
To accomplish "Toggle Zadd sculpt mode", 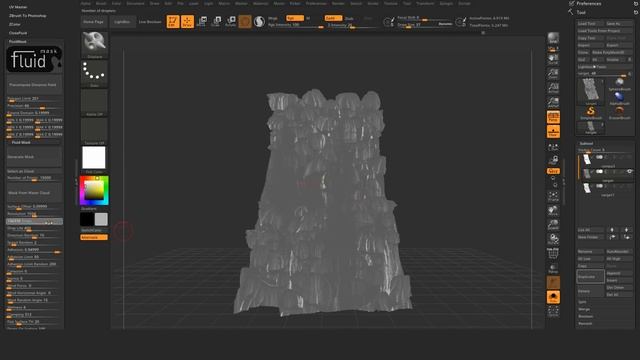I will (333, 18).
